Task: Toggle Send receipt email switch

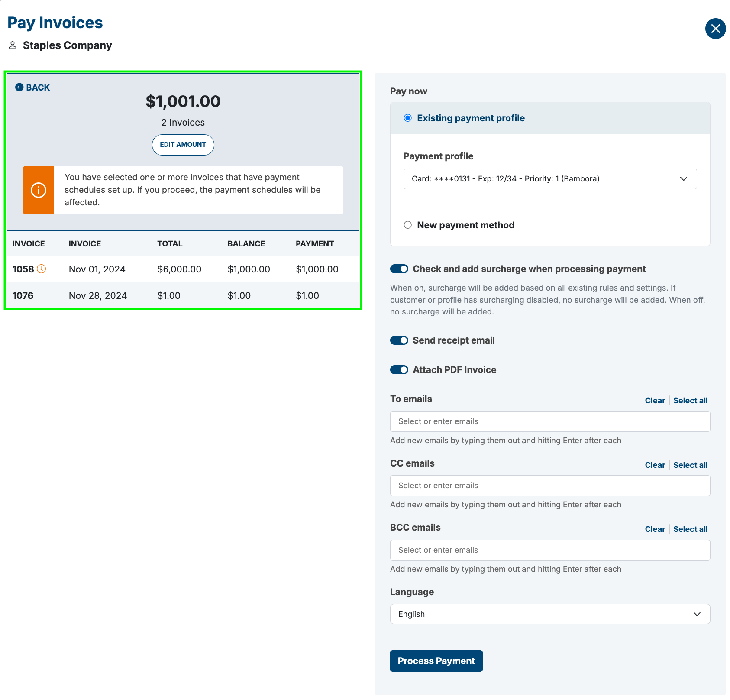Action: tap(399, 340)
